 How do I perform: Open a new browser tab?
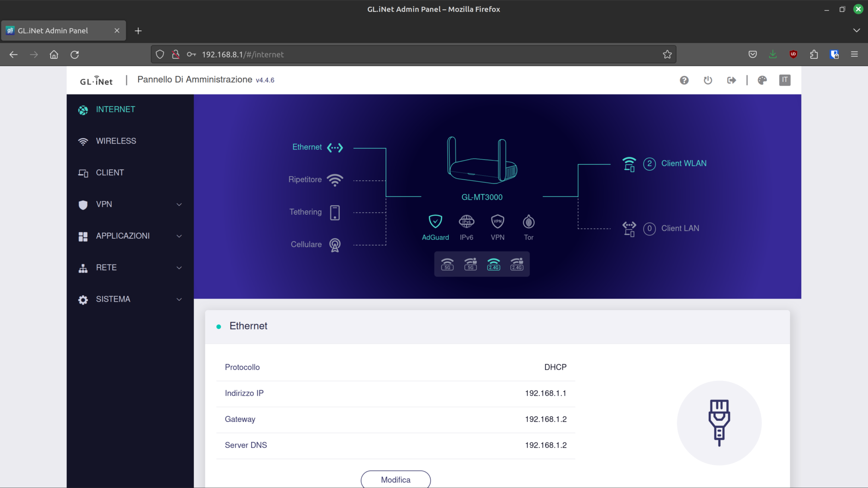click(x=138, y=31)
